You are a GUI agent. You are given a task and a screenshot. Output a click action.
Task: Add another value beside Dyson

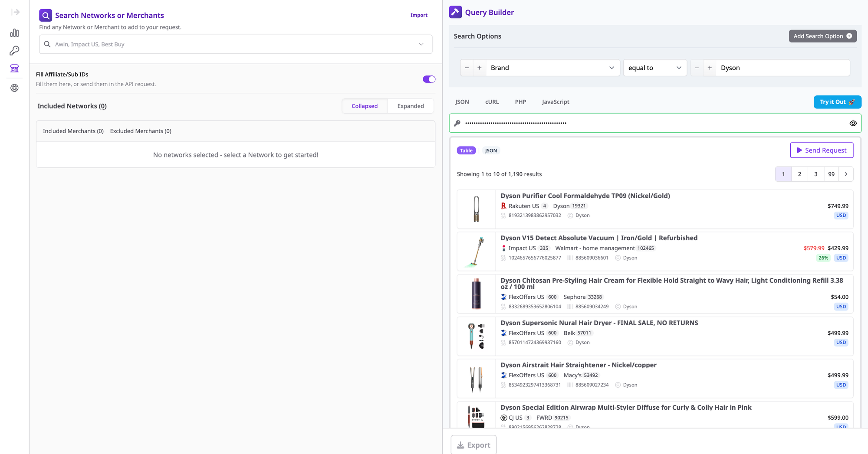(710, 68)
